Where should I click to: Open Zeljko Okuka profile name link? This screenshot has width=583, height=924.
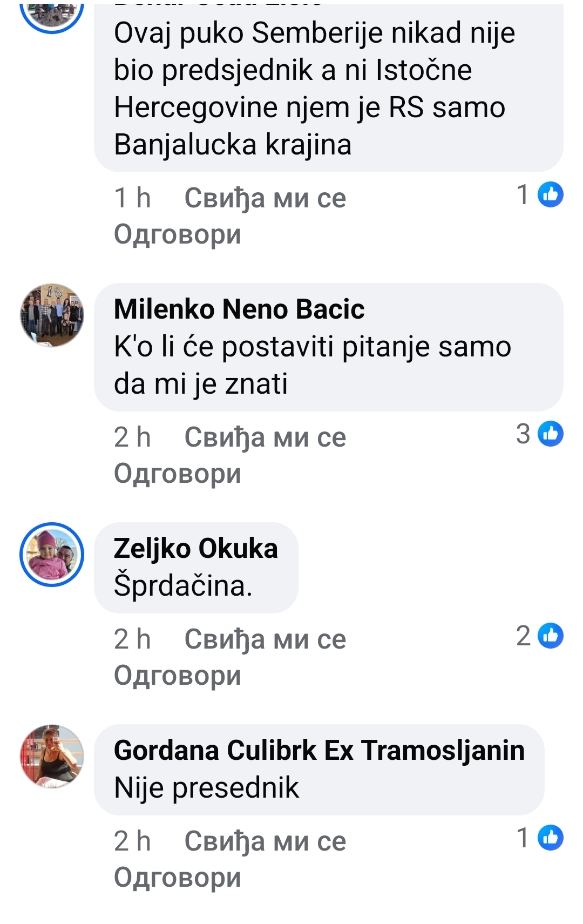195,549
